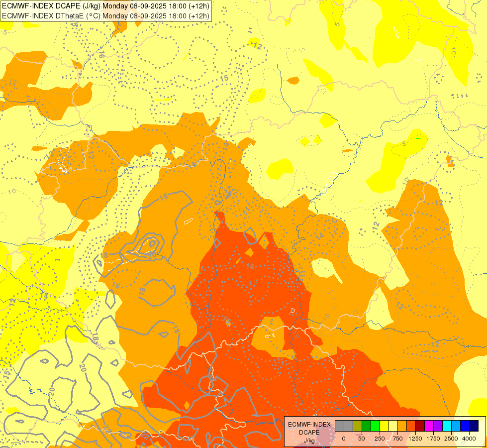
Task: Select the purple legend swatch
Action: [438, 426]
